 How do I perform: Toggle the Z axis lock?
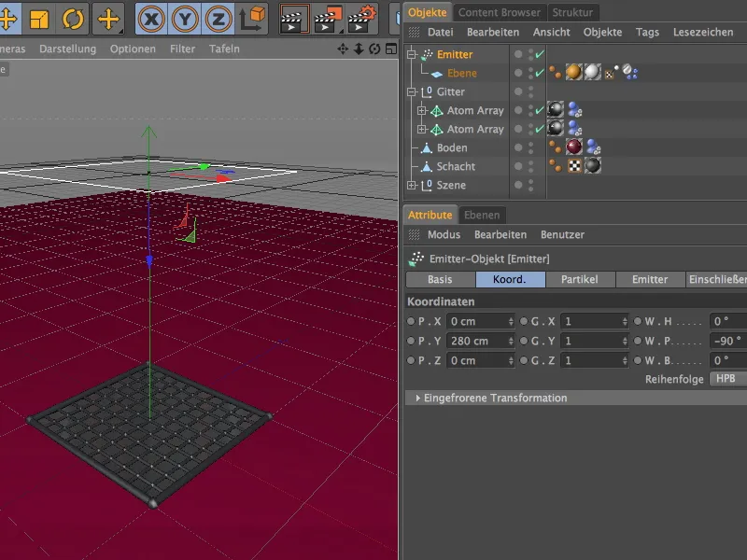point(218,19)
